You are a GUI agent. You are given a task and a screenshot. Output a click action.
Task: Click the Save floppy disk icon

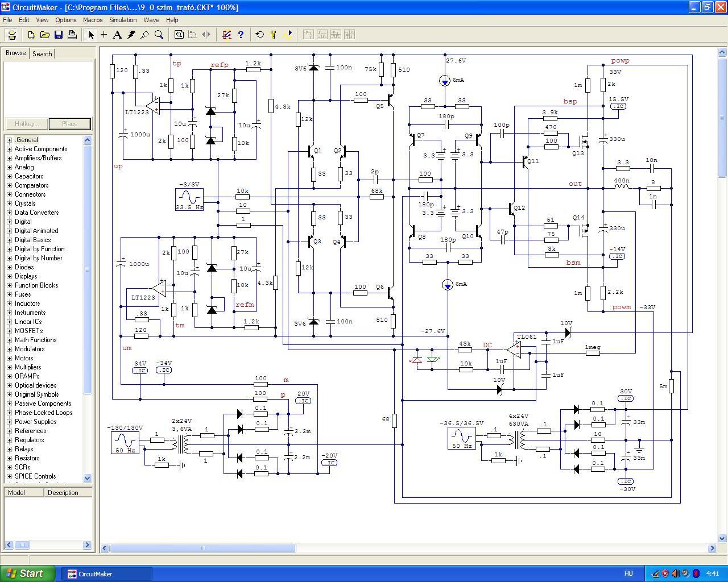59,35
